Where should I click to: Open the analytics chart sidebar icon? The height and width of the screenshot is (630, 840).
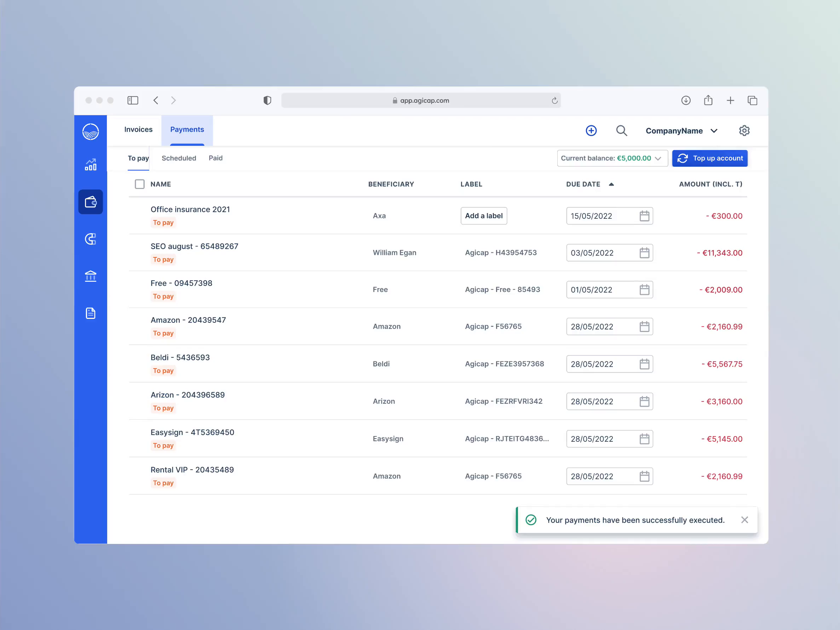tap(90, 165)
